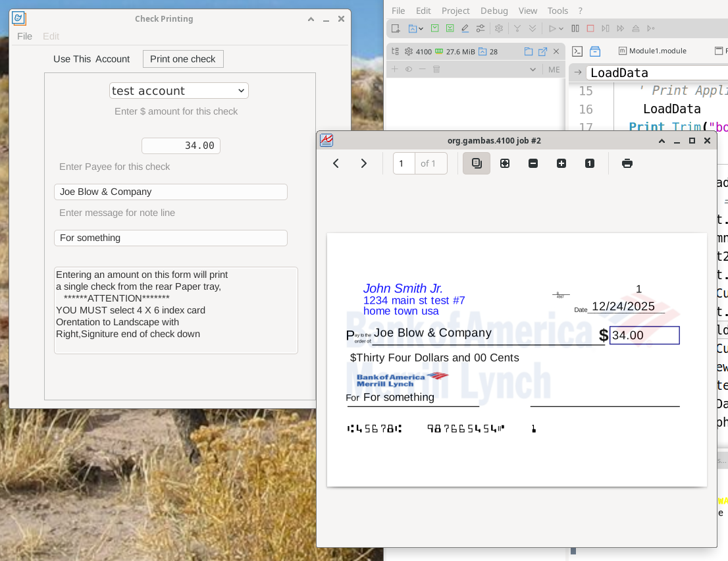Open the console icon in the Gambas editor bar

pyautogui.click(x=577, y=51)
